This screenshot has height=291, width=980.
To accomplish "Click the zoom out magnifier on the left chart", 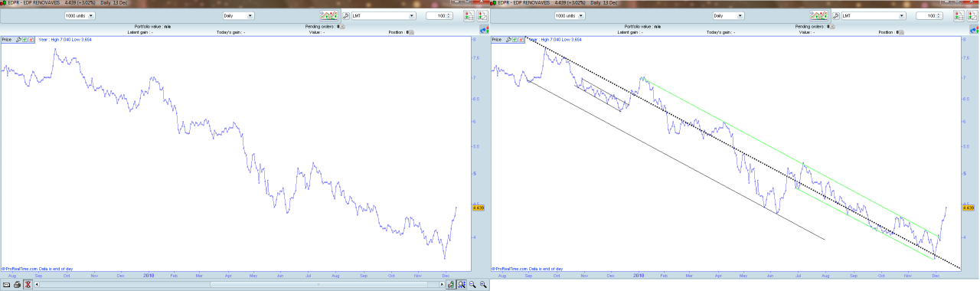I will (x=473, y=284).
